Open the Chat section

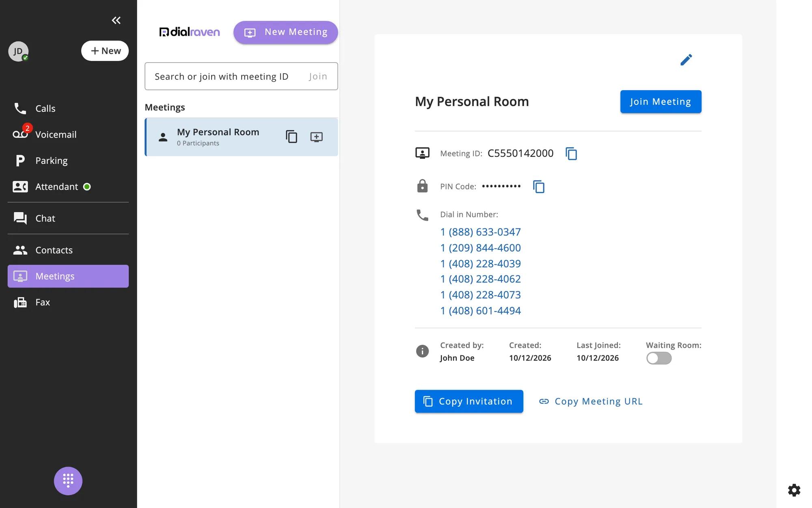click(68, 218)
